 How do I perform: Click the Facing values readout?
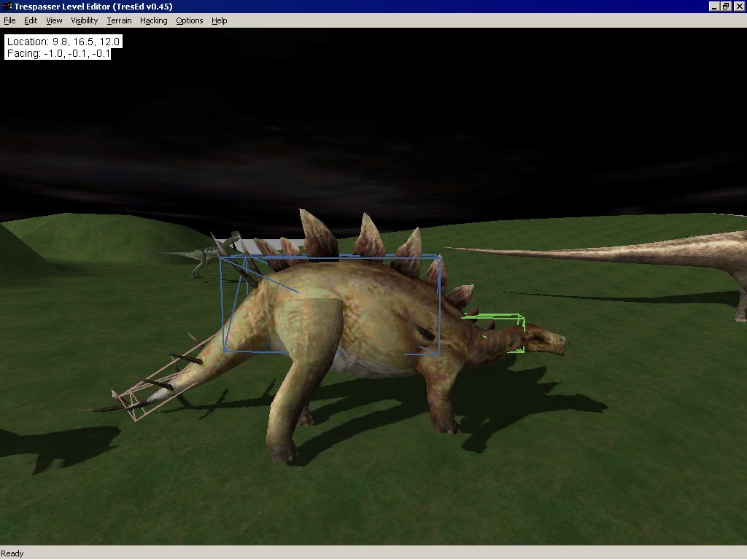58,53
